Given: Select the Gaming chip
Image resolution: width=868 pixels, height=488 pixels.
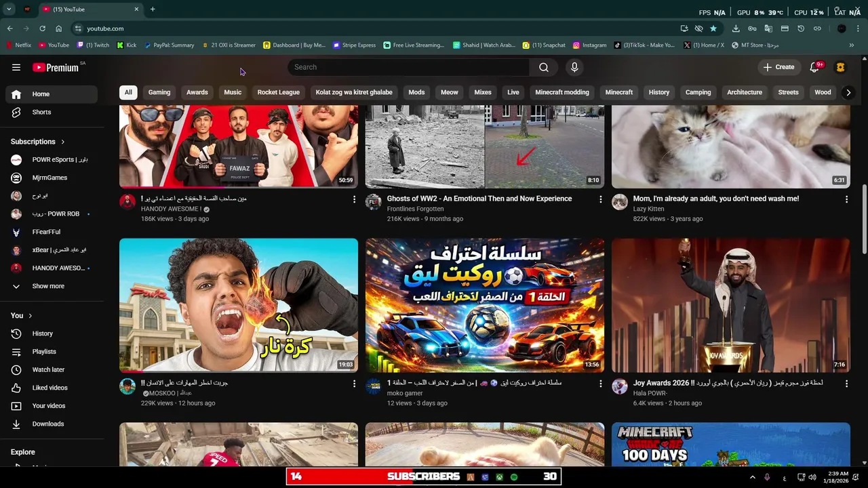Looking at the screenshot, I should pos(159,92).
